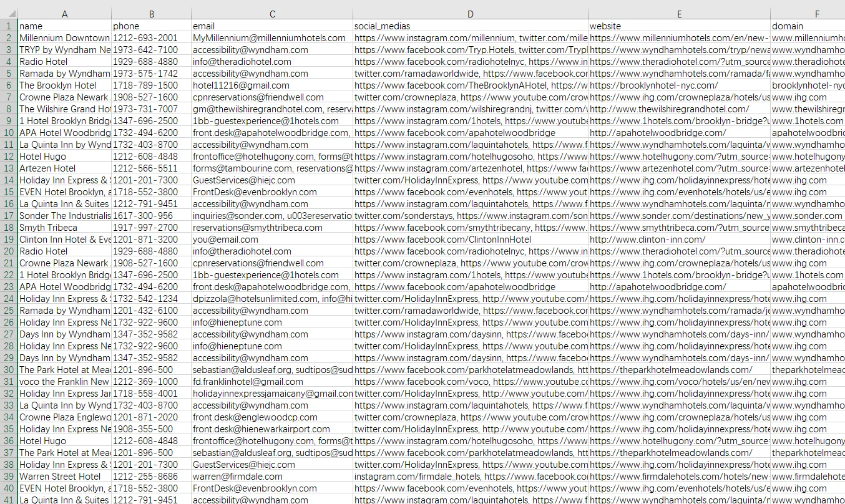Select column B header
The height and width of the screenshot is (504, 845).
coord(152,14)
